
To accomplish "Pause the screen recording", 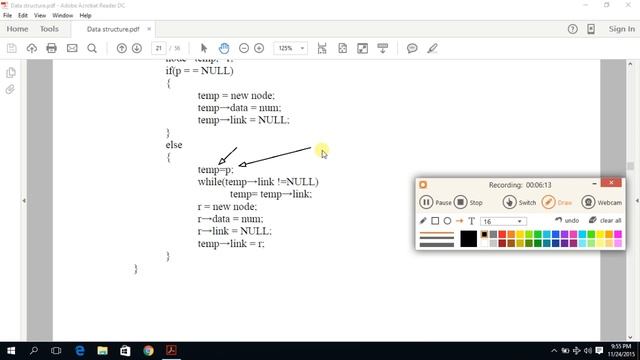I will pyautogui.click(x=435, y=202).
